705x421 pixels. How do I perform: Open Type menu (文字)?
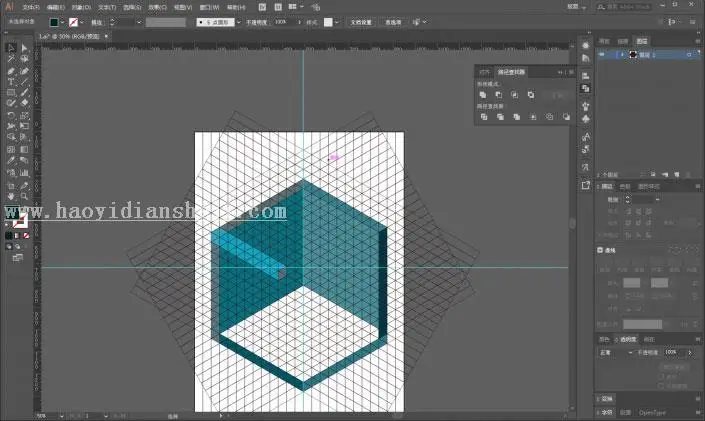107,7
